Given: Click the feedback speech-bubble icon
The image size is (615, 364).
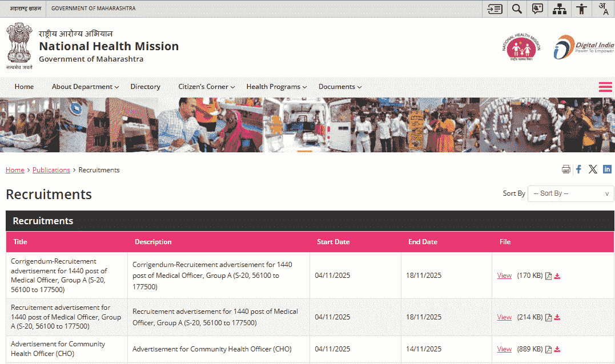Looking at the screenshot, I should tap(537, 9).
